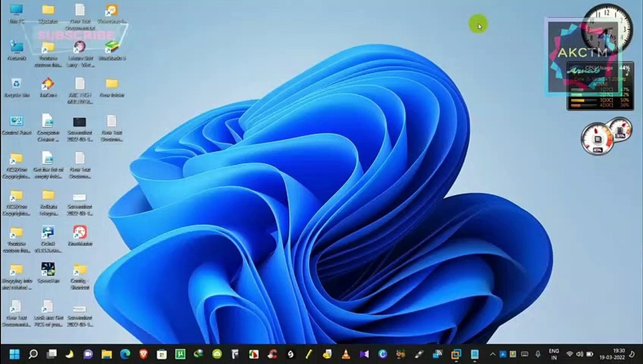Viewport: 643px width, 364px height.
Task: Open the Complete Cleaner image file
Action: tap(48, 128)
